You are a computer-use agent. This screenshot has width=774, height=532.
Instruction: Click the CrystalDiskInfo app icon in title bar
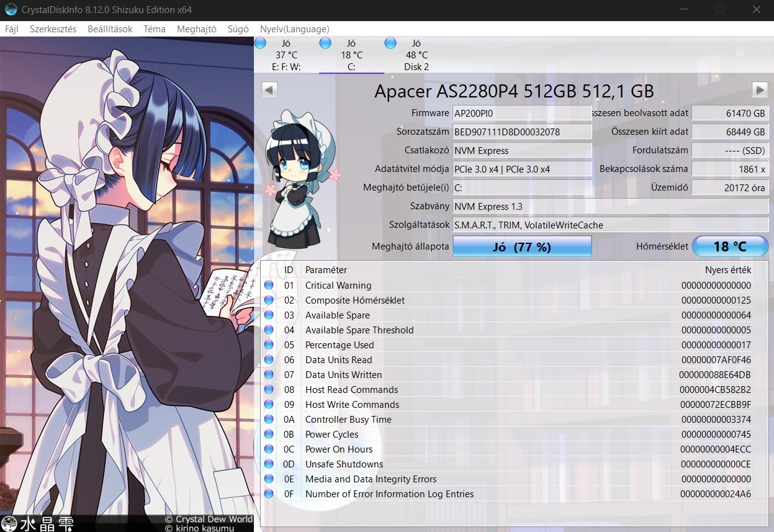(x=11, y=10)
